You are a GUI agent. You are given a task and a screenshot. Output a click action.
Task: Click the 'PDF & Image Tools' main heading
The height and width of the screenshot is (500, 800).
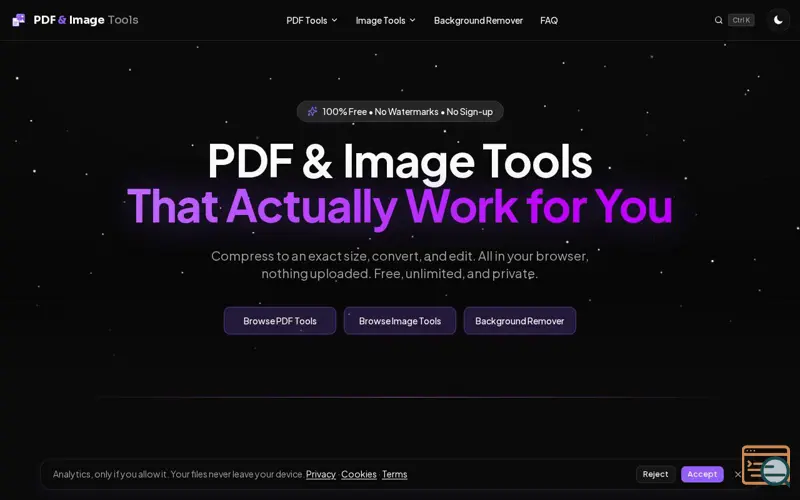400,161
